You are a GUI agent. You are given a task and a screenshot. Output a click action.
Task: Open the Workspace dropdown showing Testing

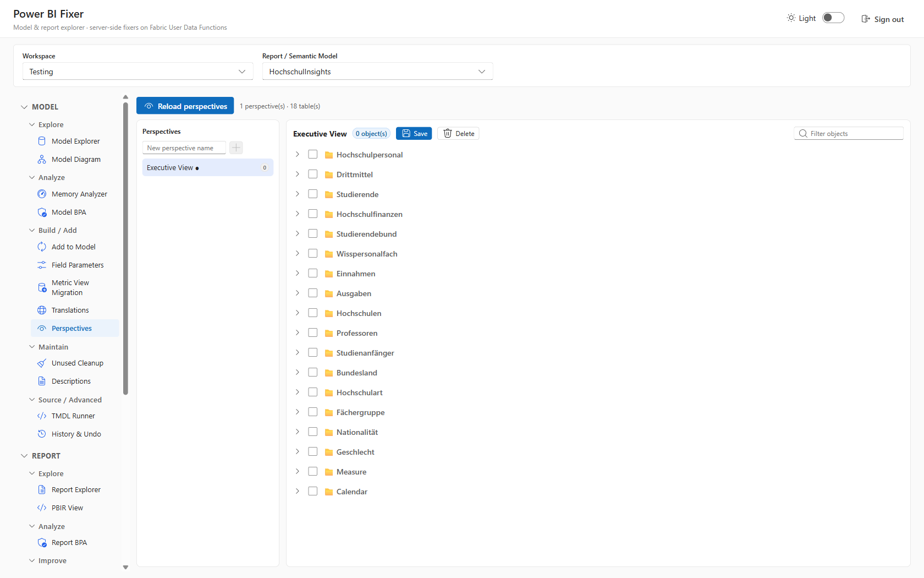pyautogui.click(x=137, y=72)
